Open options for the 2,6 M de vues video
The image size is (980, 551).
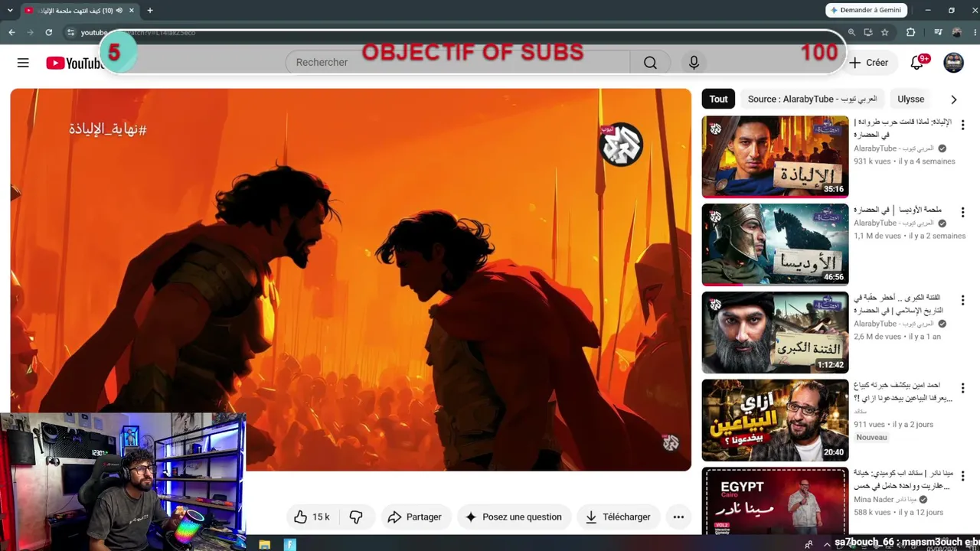(962, 300)
